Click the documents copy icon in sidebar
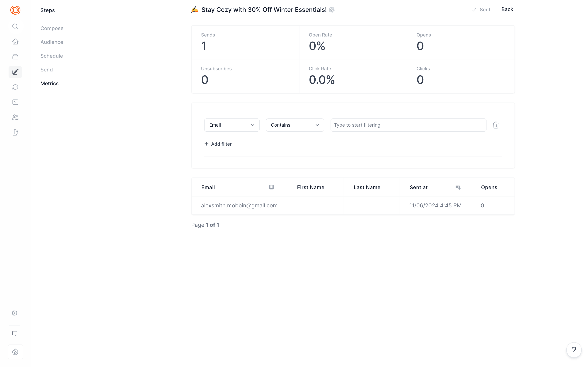The image size is (588, 367). pos(15,132)
